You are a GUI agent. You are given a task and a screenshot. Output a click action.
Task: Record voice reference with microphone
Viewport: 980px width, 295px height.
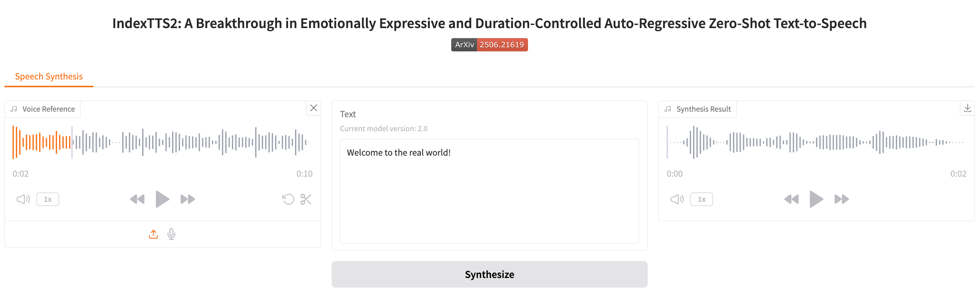172,234
